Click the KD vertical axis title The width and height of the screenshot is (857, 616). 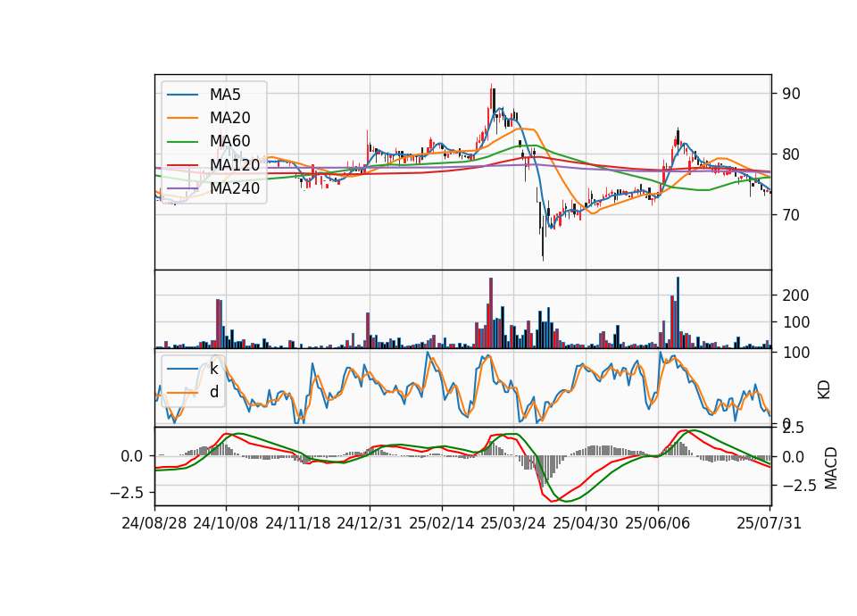click(824, 390)
